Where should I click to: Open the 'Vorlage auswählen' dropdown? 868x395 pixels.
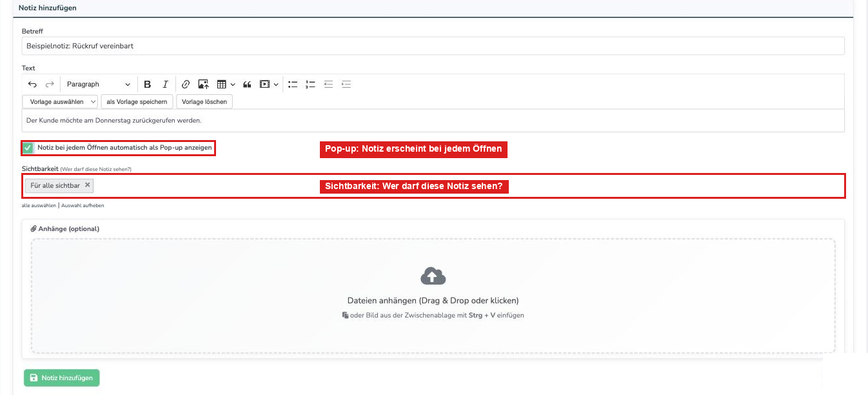point(60,102)
